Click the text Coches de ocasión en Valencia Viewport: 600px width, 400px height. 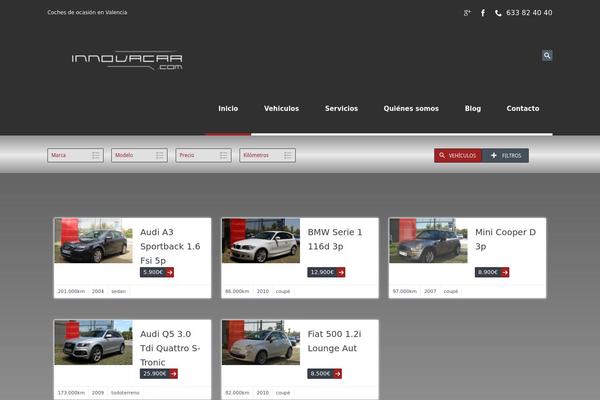pyautogui.click(x=87, y=13)
